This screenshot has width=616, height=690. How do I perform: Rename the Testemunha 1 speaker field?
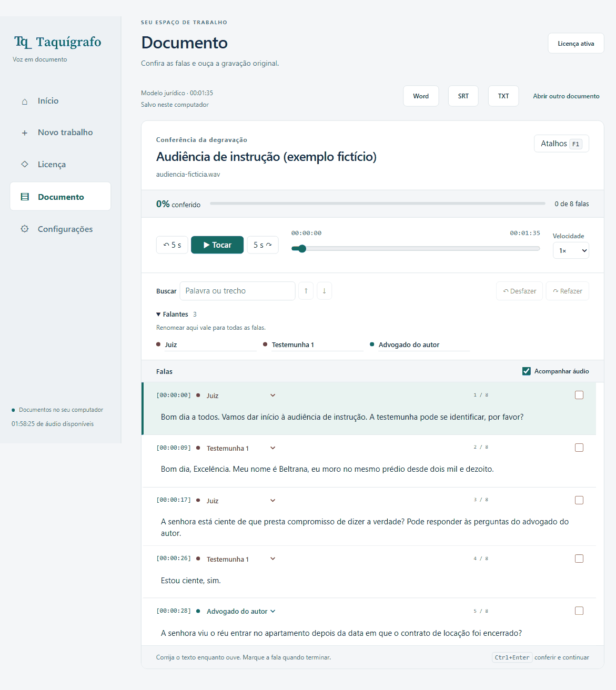(x=317, y=344)
